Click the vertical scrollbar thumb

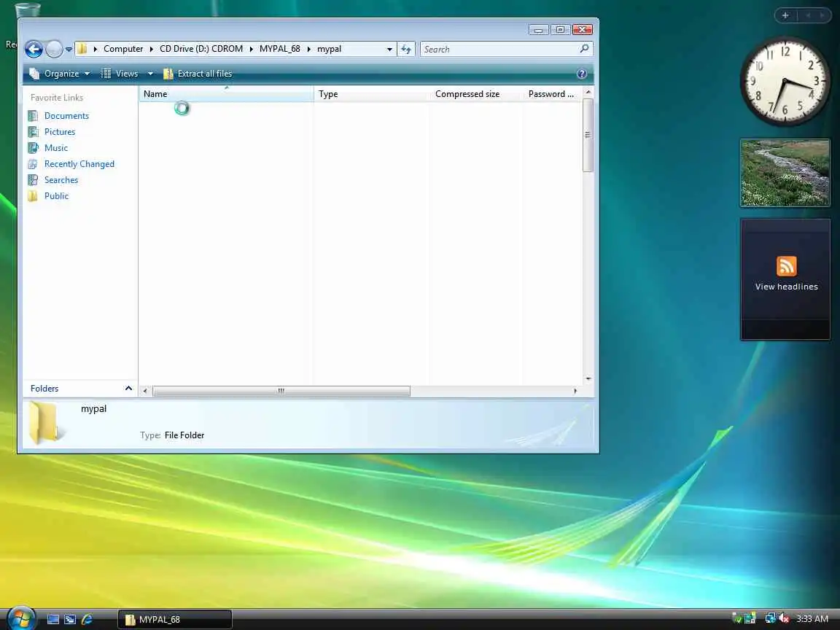[588, 135]
